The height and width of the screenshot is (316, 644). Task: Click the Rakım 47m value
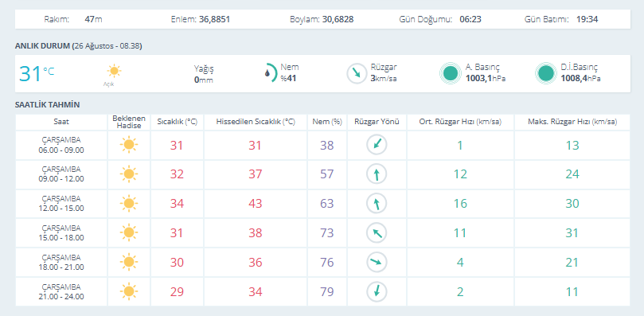(93, 19)
